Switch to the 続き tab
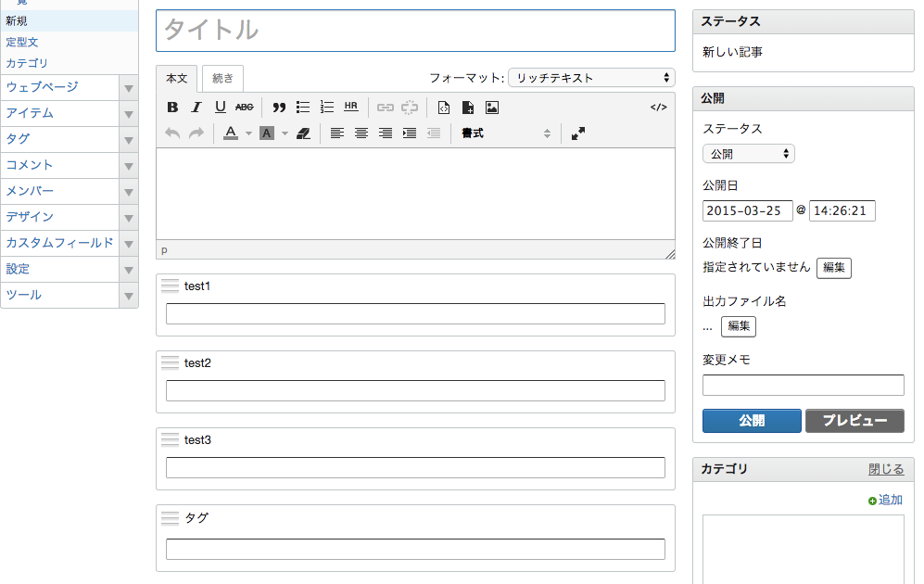Viewport: 924px width, 584px height. [x=222, y=79]
